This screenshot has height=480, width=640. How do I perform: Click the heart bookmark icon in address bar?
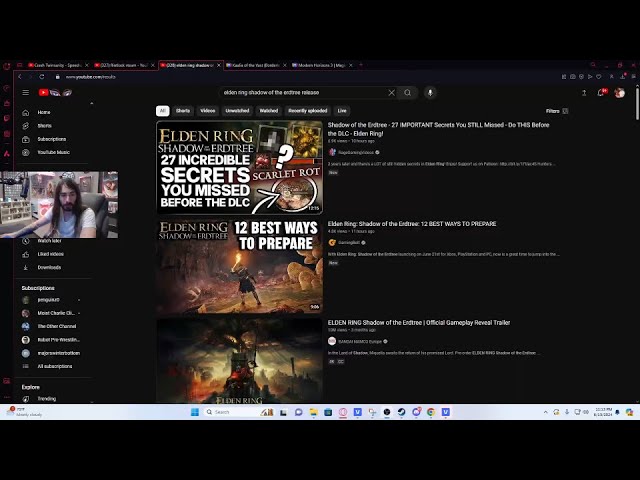[x=599, y=77]
